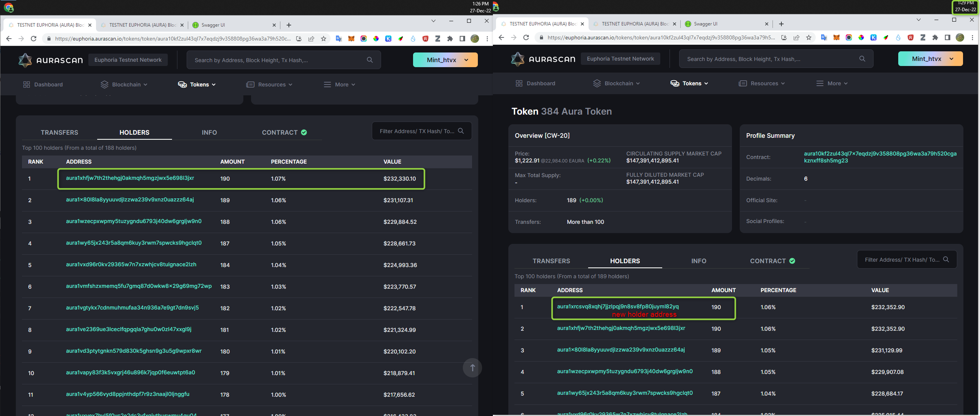Open CONTRACT tab in left window

coord(284,132)
